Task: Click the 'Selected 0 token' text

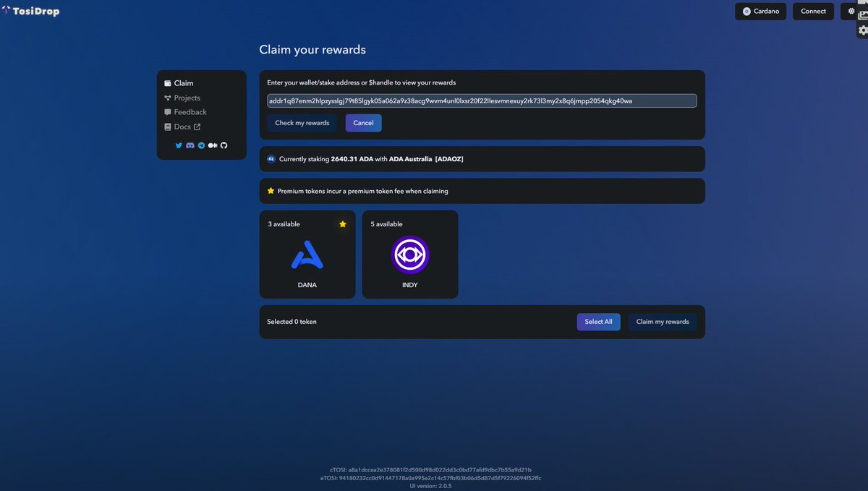Action: (292, 322)
